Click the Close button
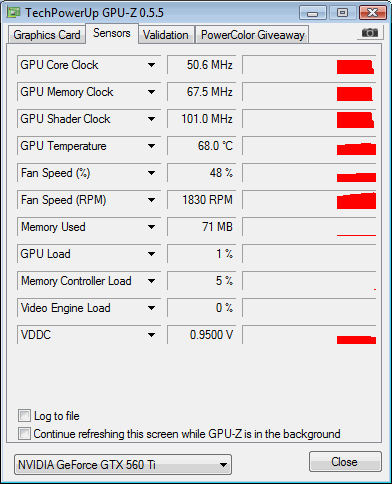 point(345,462)
